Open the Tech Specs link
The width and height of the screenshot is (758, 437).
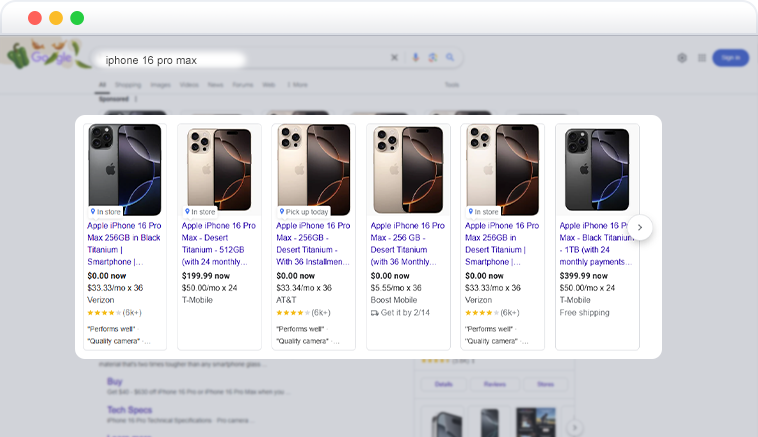click(x=130, y=410)
